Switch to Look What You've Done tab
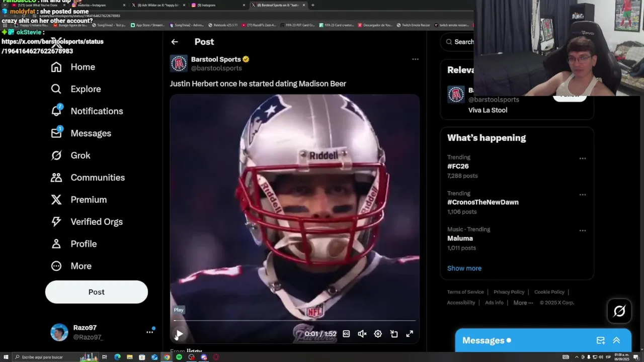 [38, 5]
